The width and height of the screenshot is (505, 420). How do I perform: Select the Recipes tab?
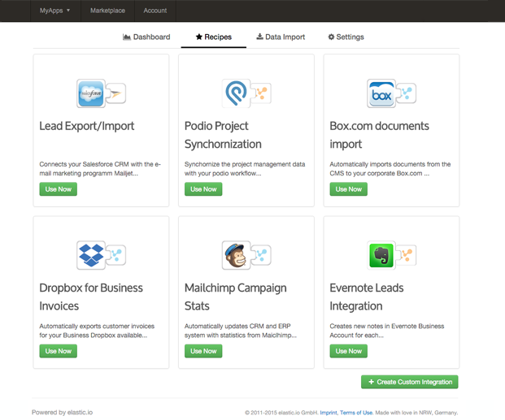click(x=214, y=37)
